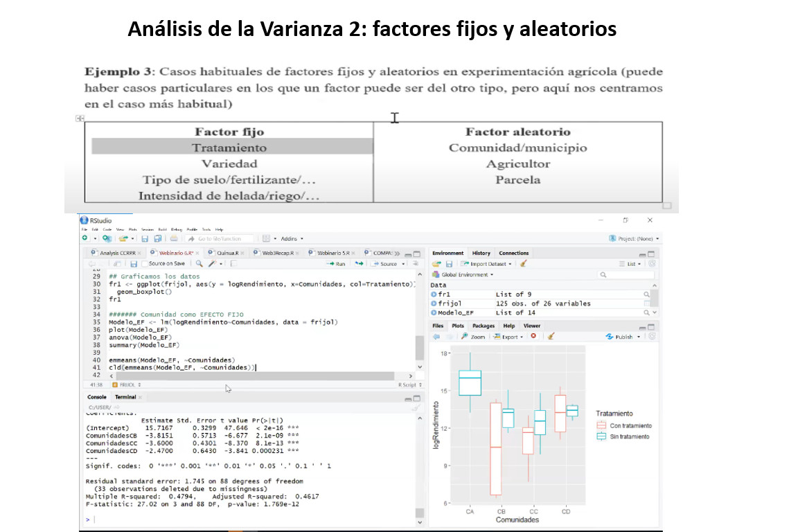Click the Environment search field

tap(627, 275)
